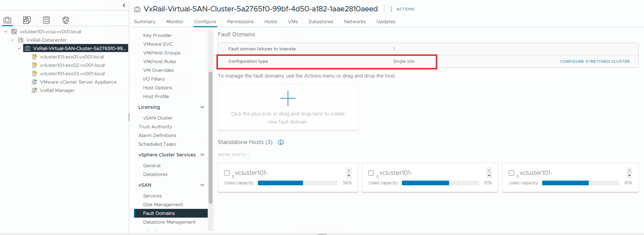The image size is (644, 235).
Task: Open I/O Filters settings
Action: (x=154, y=79)
